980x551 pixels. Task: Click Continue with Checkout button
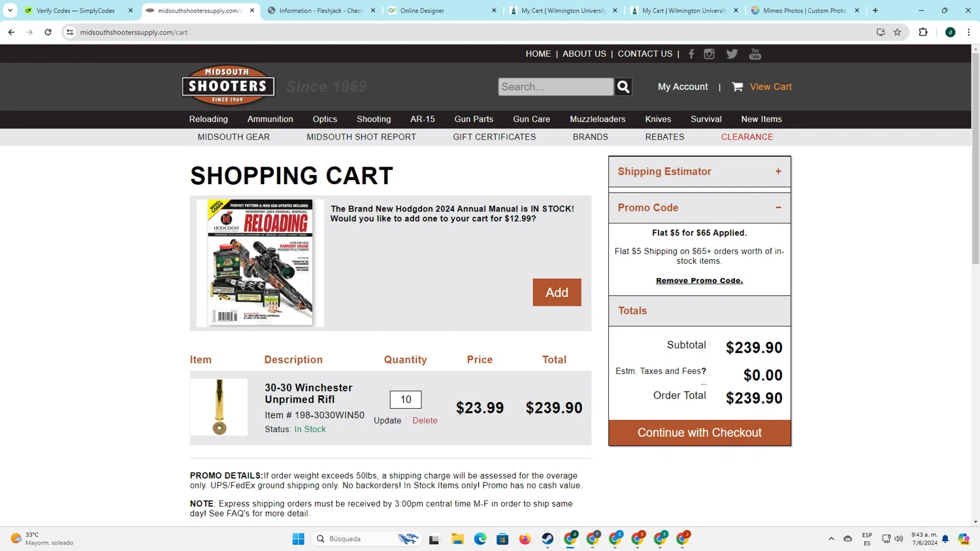(x=700, y=433)
